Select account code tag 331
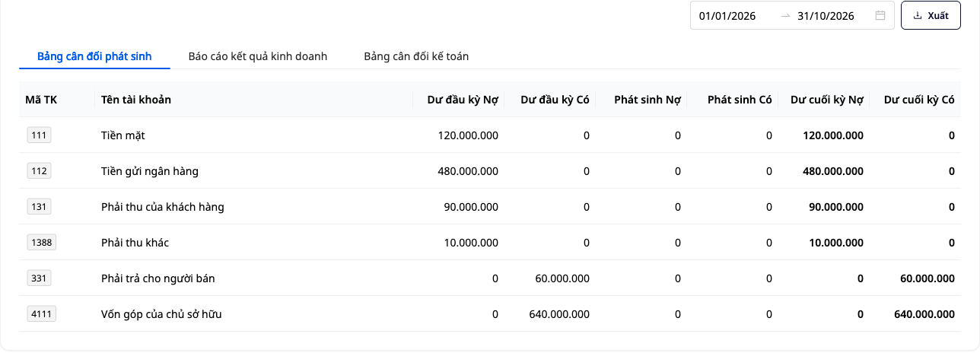This screenshot has width=980, height=353. 39,278
